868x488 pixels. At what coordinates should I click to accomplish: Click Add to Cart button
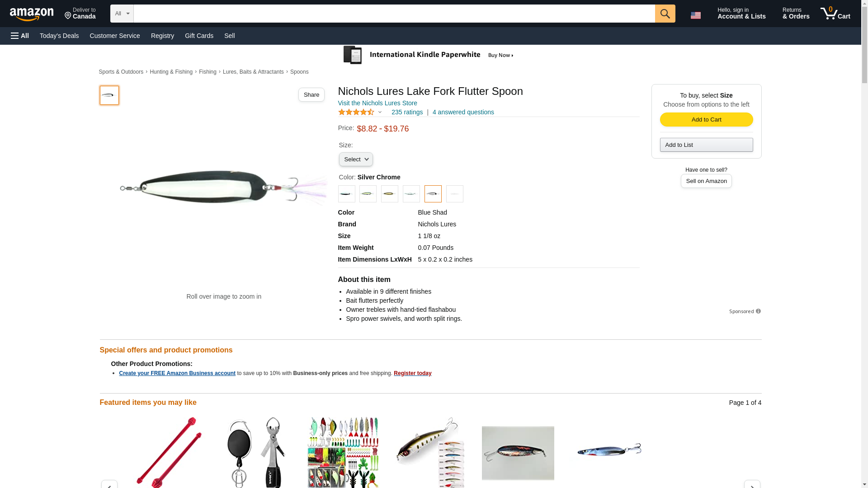pos(706,119)
